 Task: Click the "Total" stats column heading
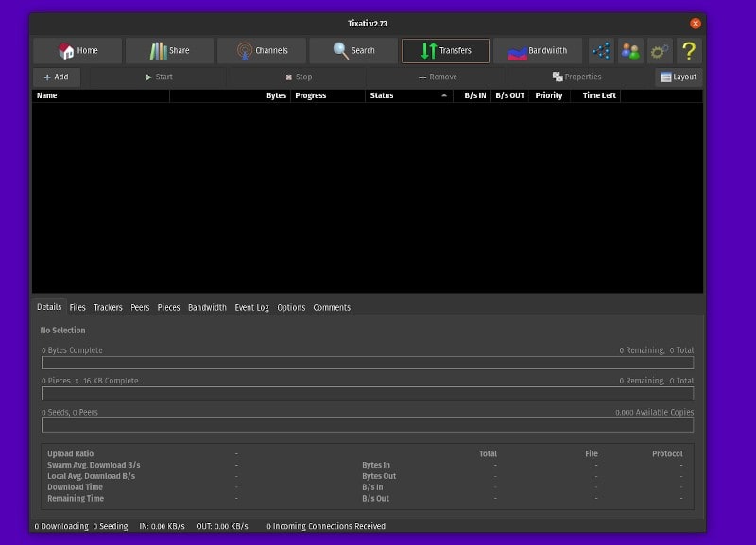coord(488,453)
